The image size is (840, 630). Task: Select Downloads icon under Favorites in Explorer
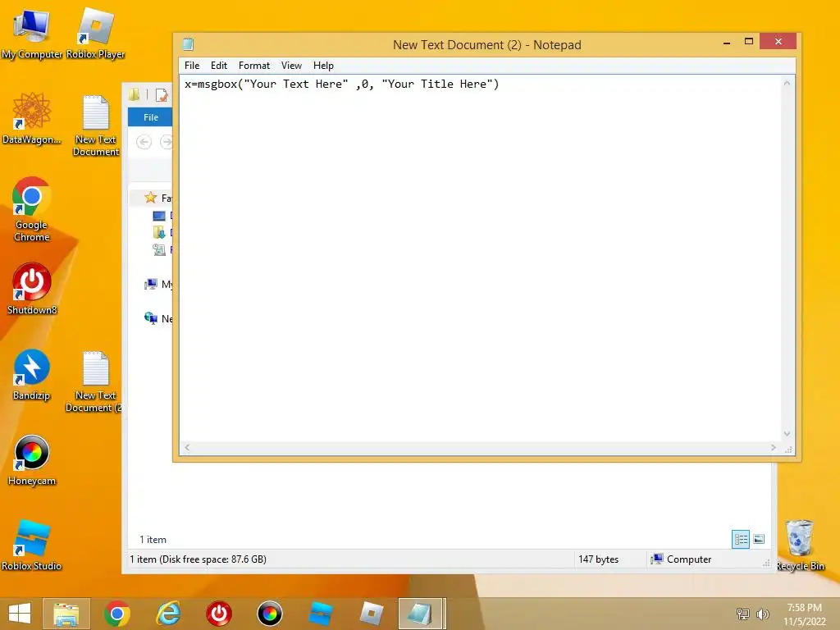tap(159, 232)
